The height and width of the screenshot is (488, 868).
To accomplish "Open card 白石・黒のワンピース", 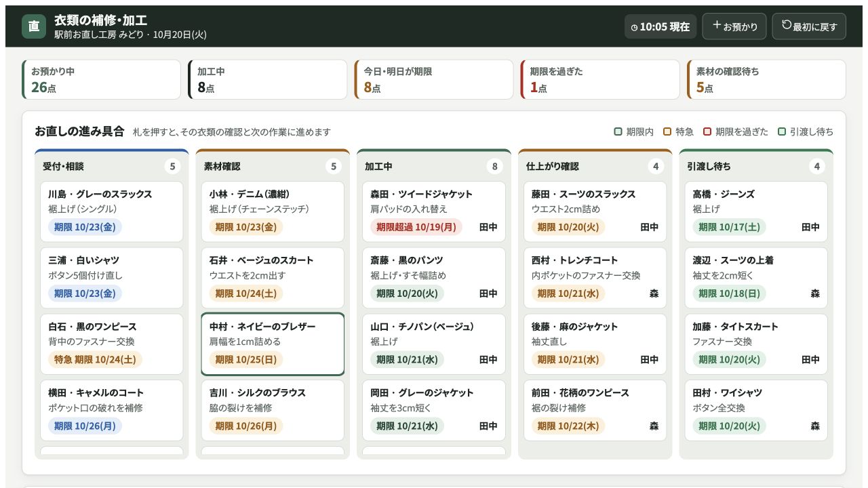I will (x=112, y=344).
